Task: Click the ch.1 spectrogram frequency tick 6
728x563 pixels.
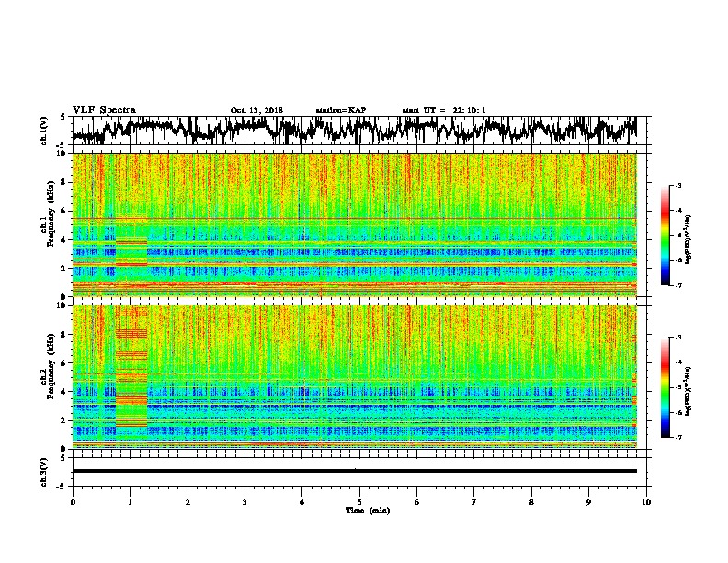Action: pos(63,211)
